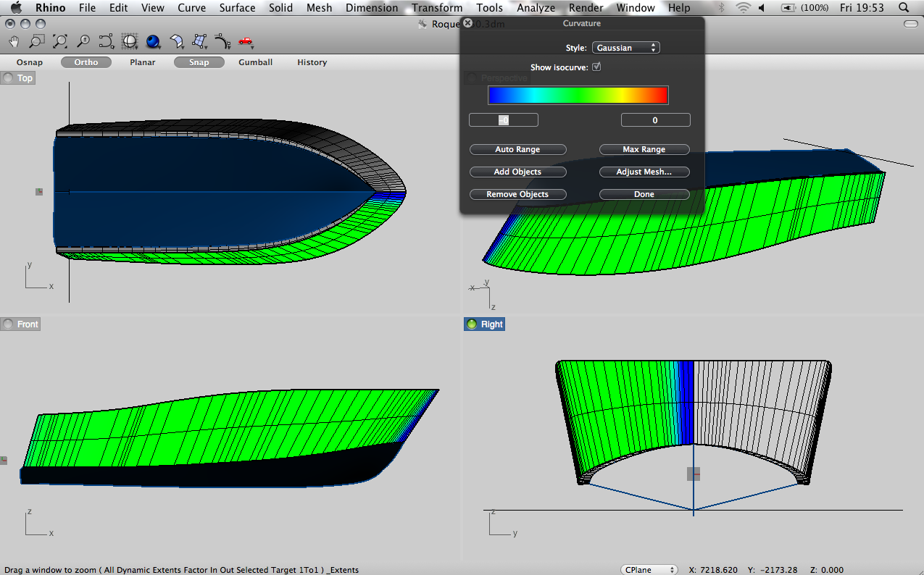Image resolution: width=924 pixels, height=575 pixels.
Task: Open the Dimension menu
Action: pyautogui.click(x=372, y=8)
